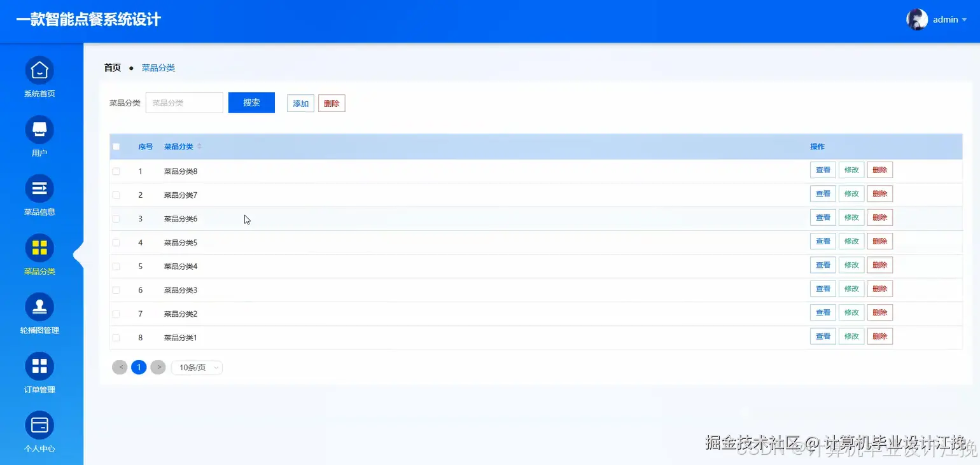The height and width of the screenshot is (465, 980).
Task: Click the 序号 column header
Action: (146, 147)
